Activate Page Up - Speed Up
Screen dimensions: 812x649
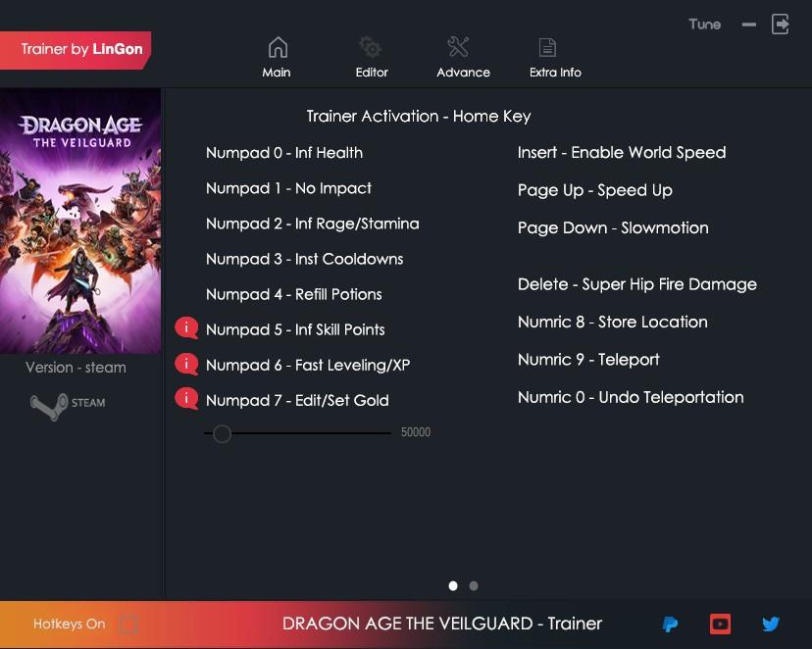(x=595, y=190)
